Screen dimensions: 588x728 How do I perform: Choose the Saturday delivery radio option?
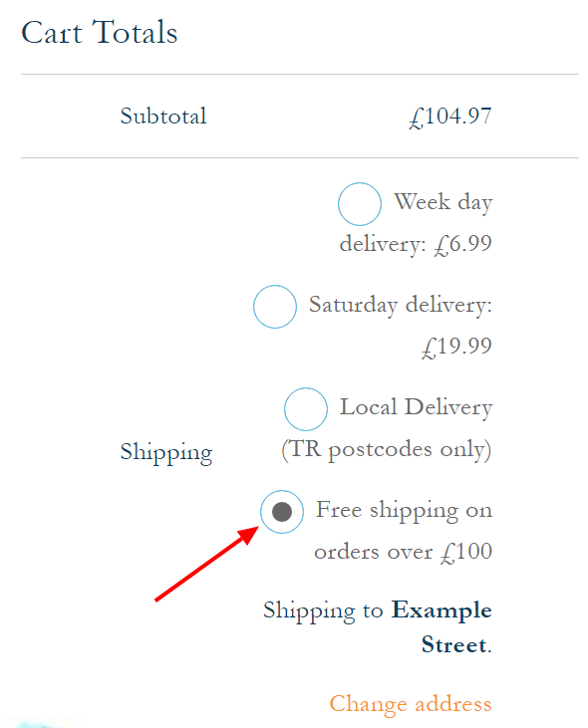coord(275,307)
